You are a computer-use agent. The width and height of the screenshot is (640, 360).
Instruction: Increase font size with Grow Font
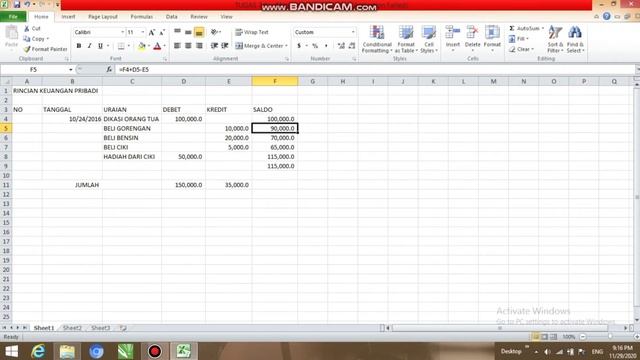(152, 32)
